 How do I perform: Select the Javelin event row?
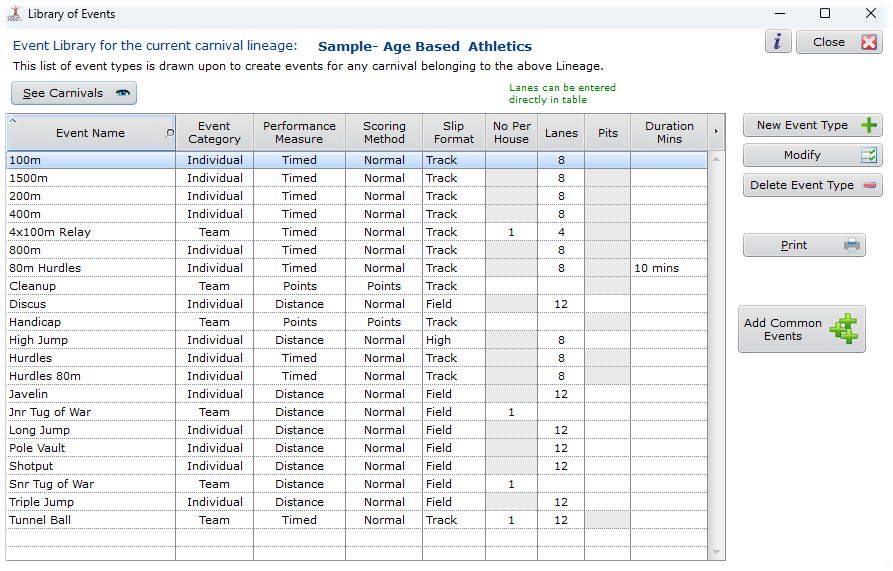coord(90,394)
